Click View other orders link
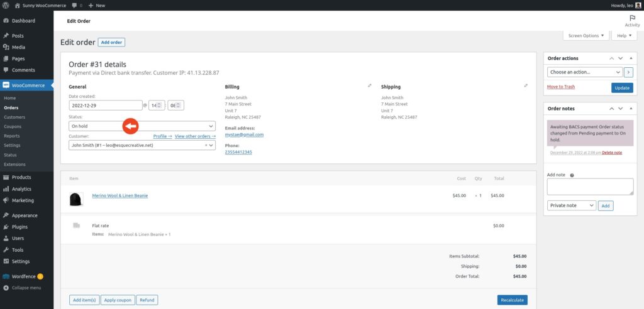 click(x=195, y=136)
